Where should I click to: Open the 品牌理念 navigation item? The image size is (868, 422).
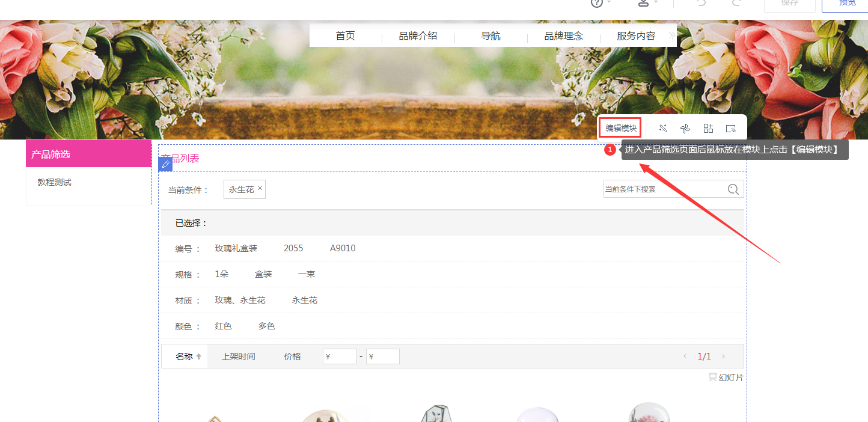(563, 36)
